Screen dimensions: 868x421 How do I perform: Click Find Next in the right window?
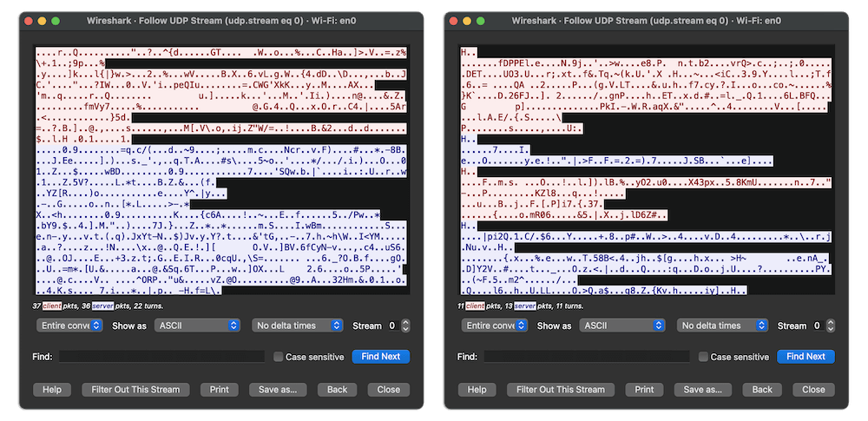(806, 357)
